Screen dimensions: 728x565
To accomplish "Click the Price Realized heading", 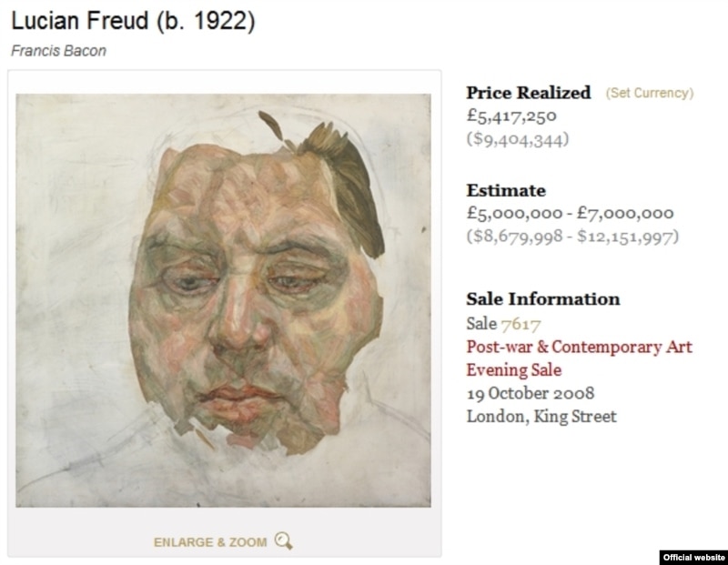I will pyautogui.click(x=529, y=93).
